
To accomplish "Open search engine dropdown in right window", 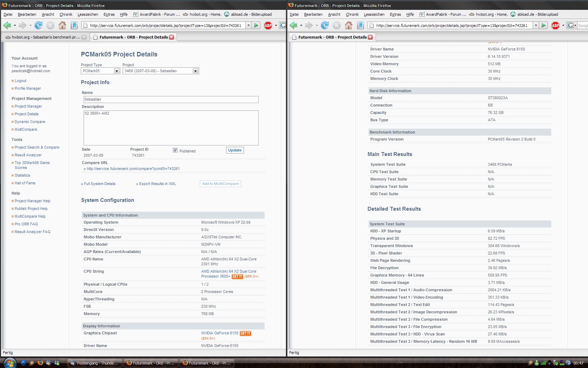I will pyautogui.click(x=575, y=25).
